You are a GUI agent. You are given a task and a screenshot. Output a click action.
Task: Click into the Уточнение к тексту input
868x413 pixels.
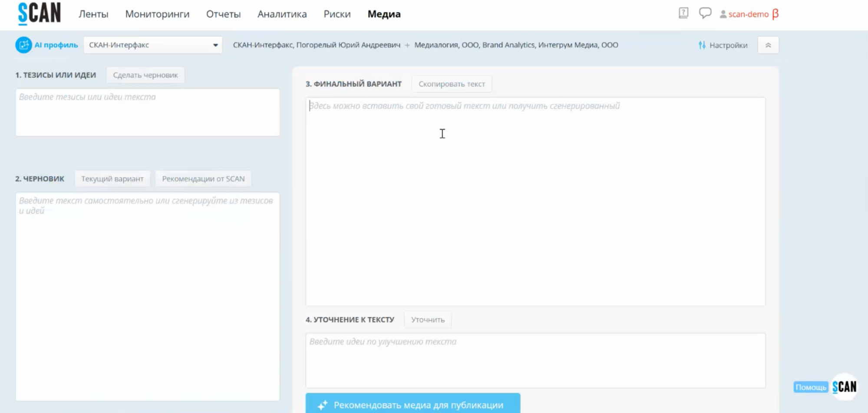tap(535, 360)
